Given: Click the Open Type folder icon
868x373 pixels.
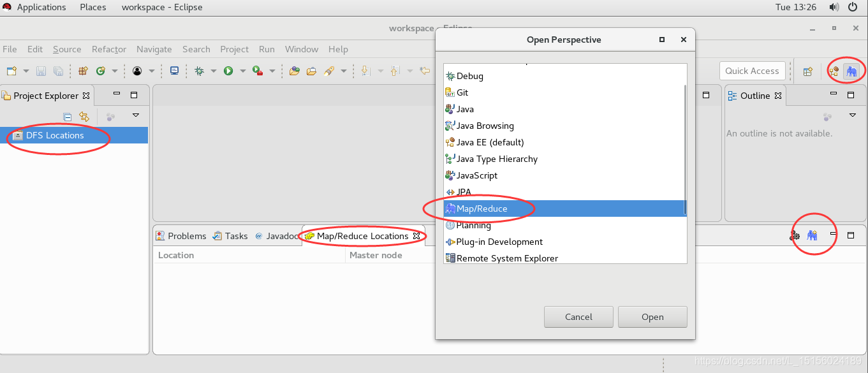Looking at the screenshot, I should (294, 71).
